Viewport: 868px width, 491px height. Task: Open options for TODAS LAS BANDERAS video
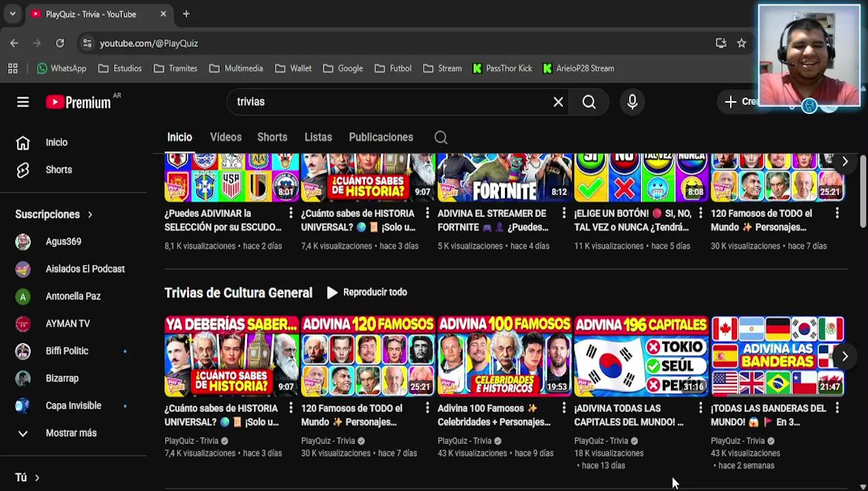point(837,408)
